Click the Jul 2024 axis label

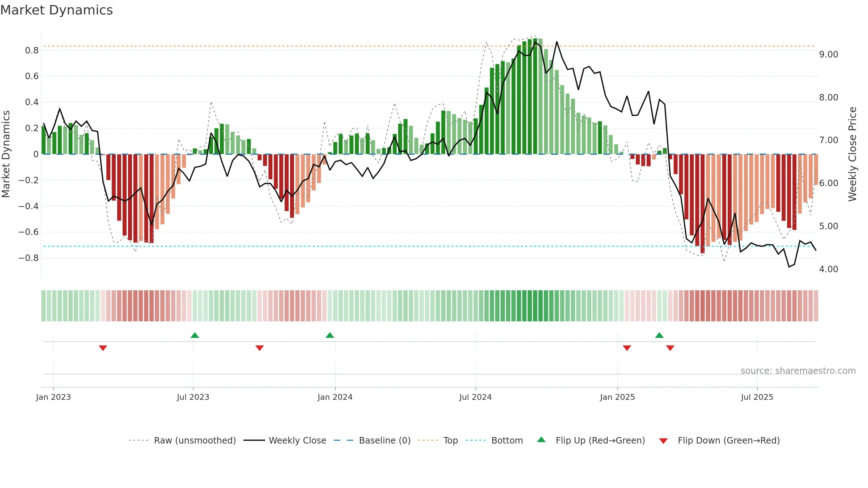(x=476, y=397)
